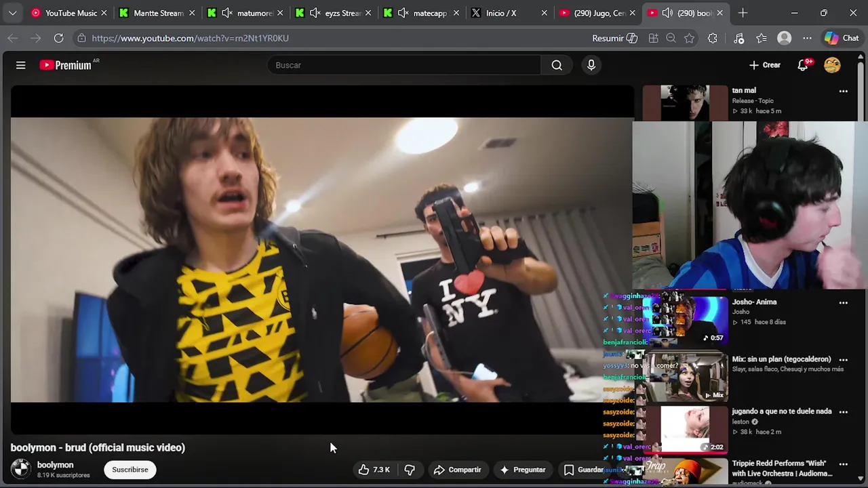Open options for 'Josho- Anima' video
This screenshot has height=488, width=868.
[x=844, y=303]
